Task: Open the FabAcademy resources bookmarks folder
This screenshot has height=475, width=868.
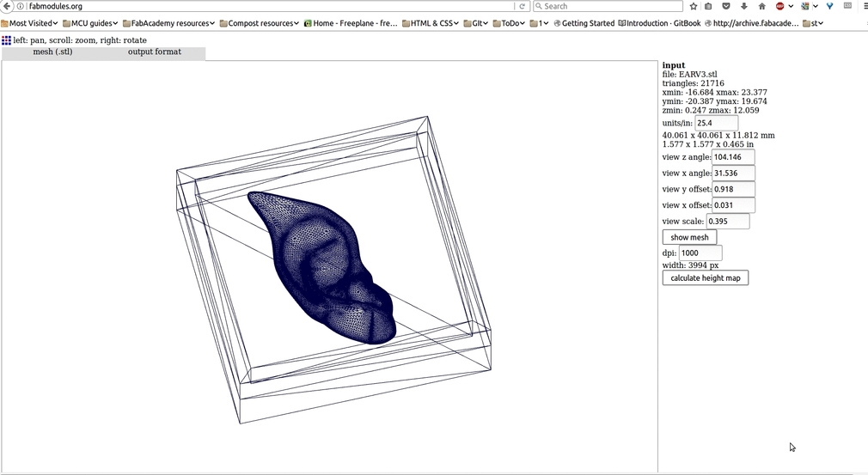Action: pos(168,23)
